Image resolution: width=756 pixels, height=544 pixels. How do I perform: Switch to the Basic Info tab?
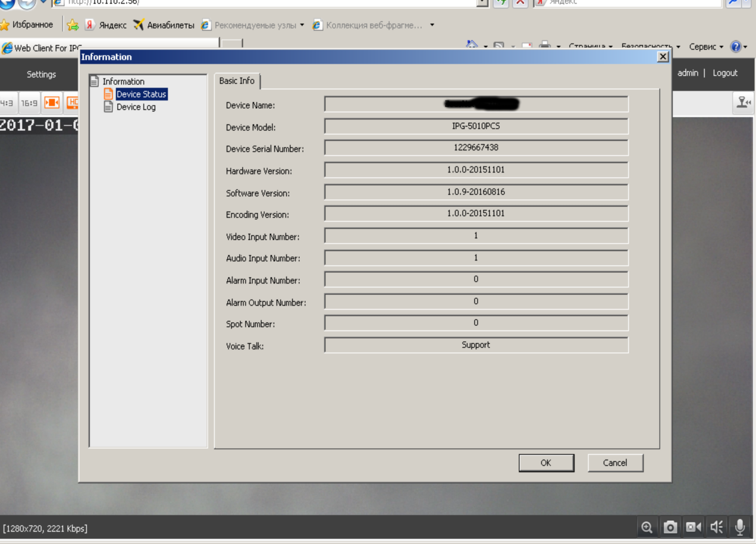[x=237, y=81]
